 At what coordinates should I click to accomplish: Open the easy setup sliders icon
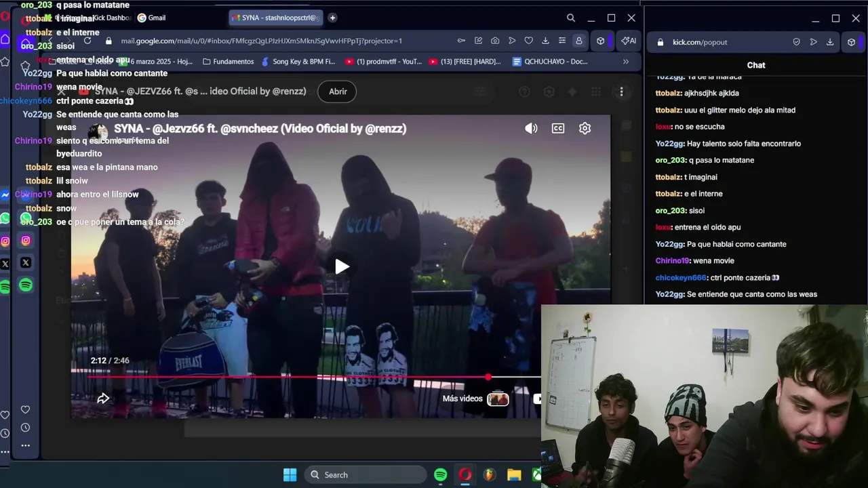click(561, 41)
